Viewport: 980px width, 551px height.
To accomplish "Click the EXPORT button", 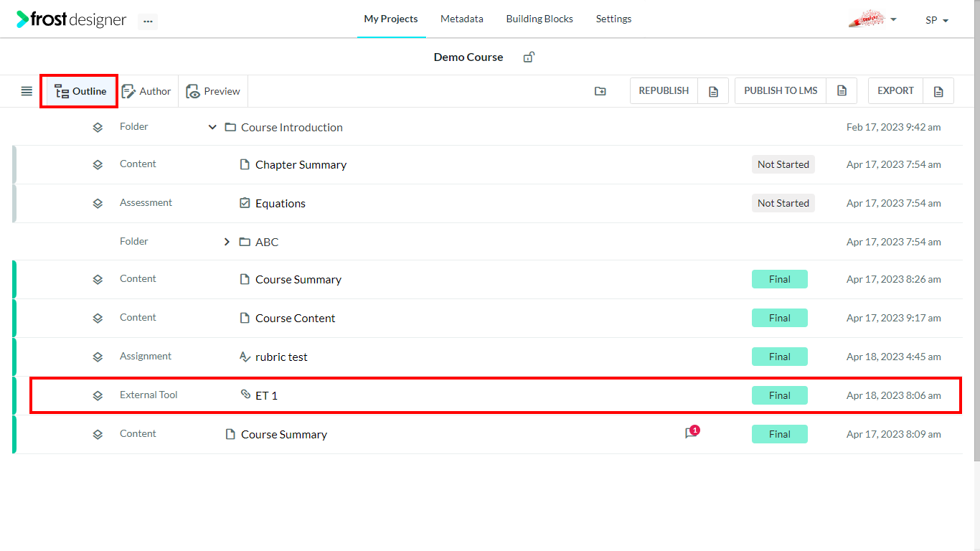I will [x=895, y=91].
